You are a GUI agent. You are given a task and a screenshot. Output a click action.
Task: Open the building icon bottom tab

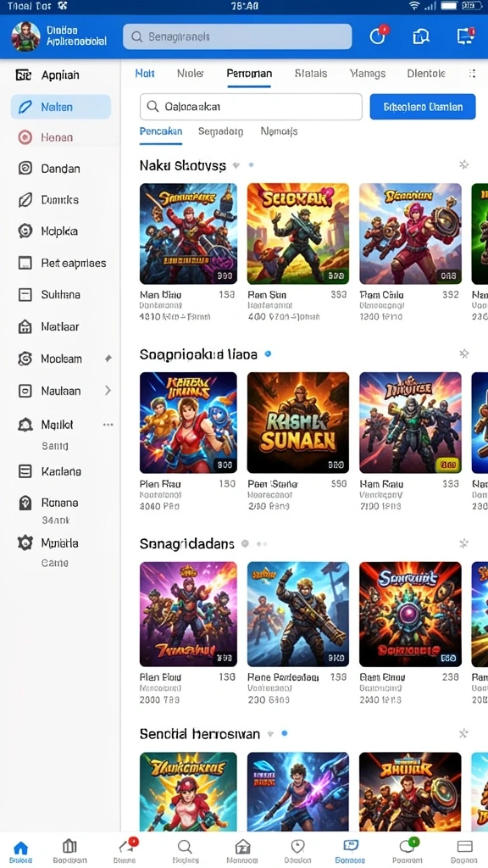[69, 851]
